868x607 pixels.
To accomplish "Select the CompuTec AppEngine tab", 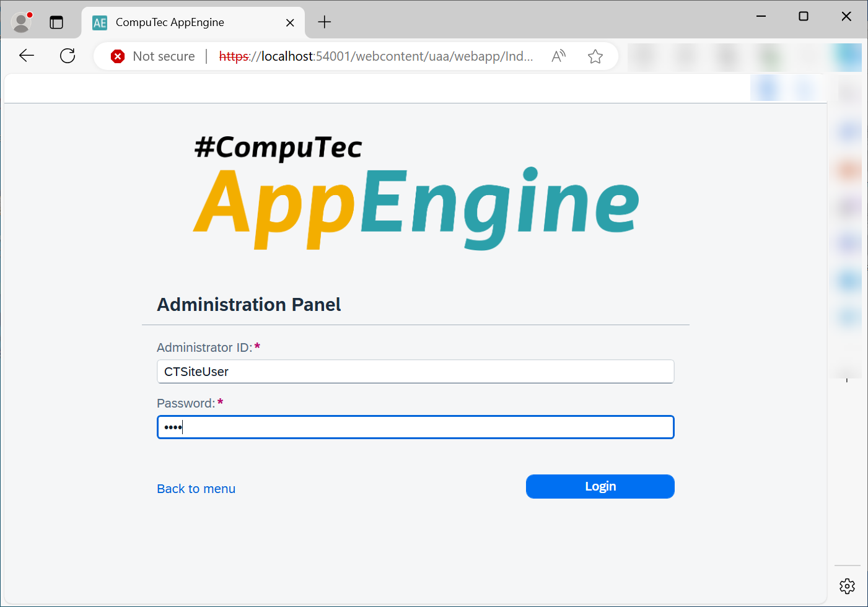I will 192,22.
